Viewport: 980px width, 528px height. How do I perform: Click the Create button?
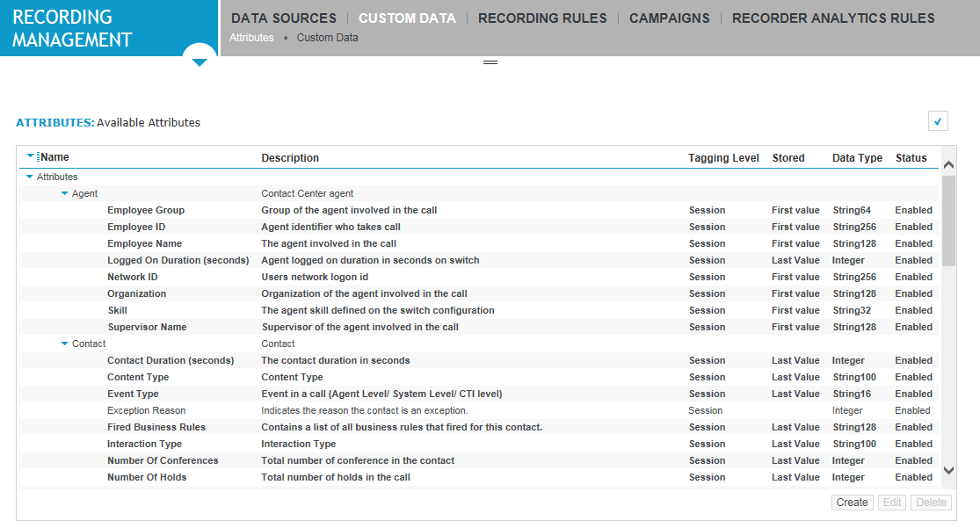click(852, 502)
